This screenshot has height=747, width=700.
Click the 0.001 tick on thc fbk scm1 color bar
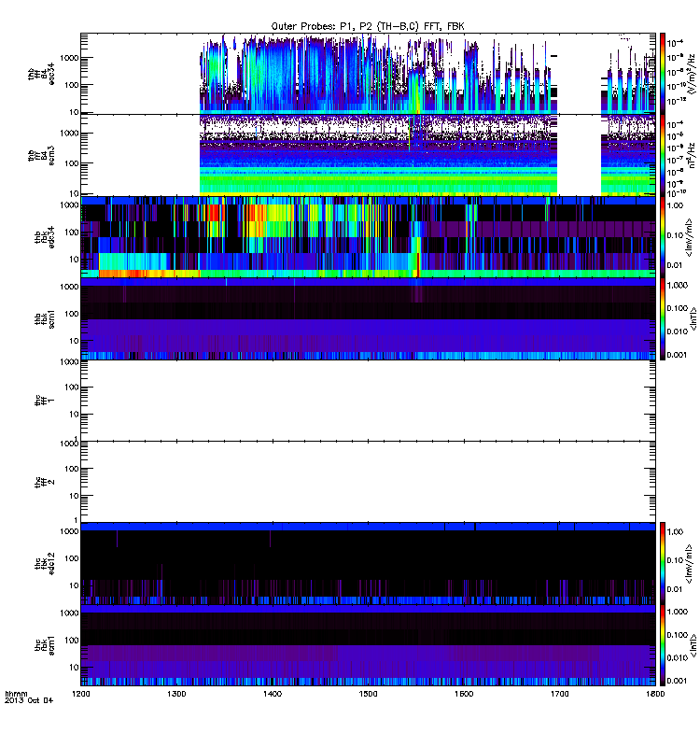(x=678, y=681)
